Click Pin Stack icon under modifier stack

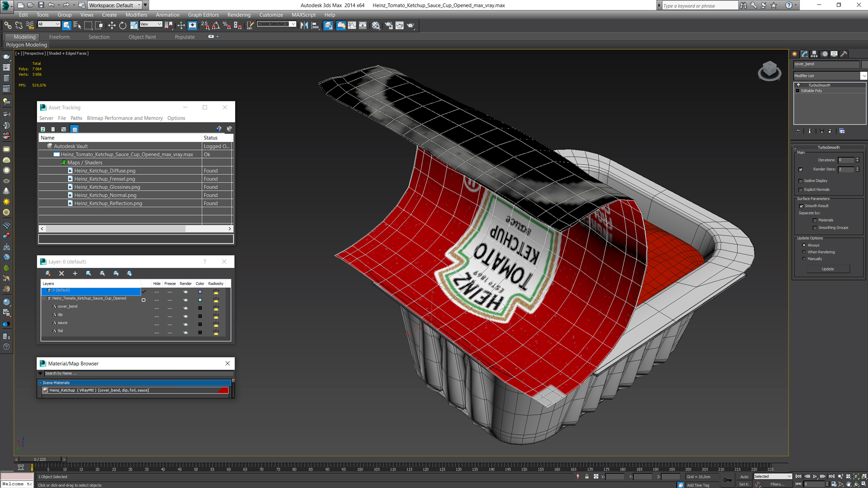[x=798, y=131]
